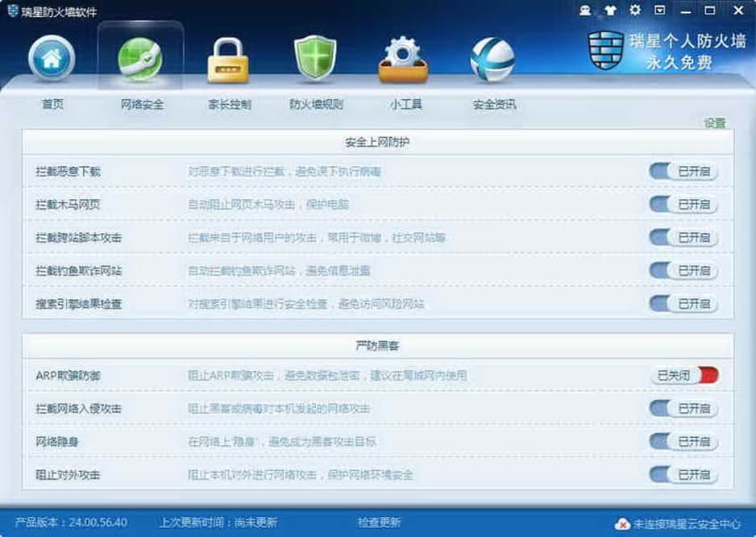
Task: Click the user account icon in title bar
Action: point(585,10)
